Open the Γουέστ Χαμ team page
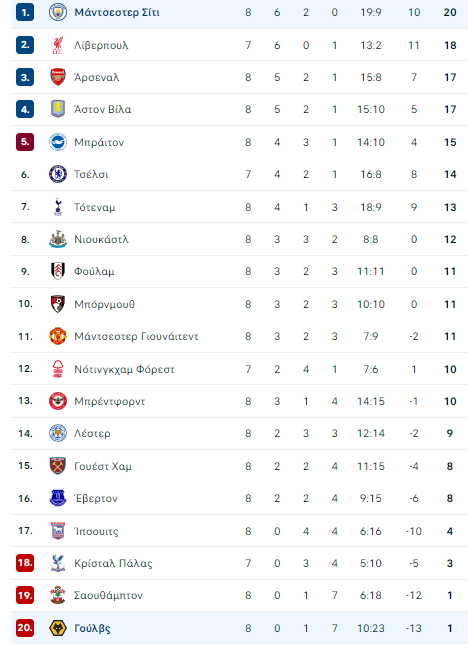Image resolution: width=468 pixels, height=646 pixels. (103, 466)
